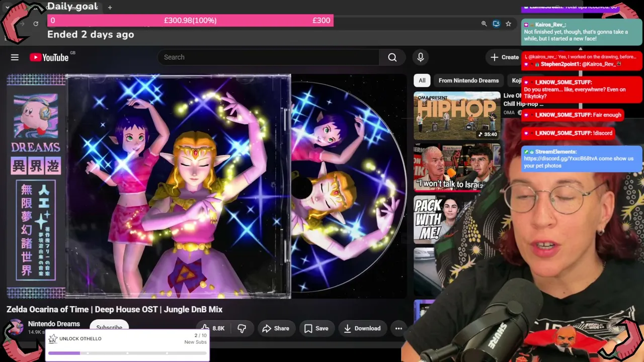Open the "I won't talk to Israel" thumbnail
Viewport: 644px width, 362px height.
coord(457,168)
